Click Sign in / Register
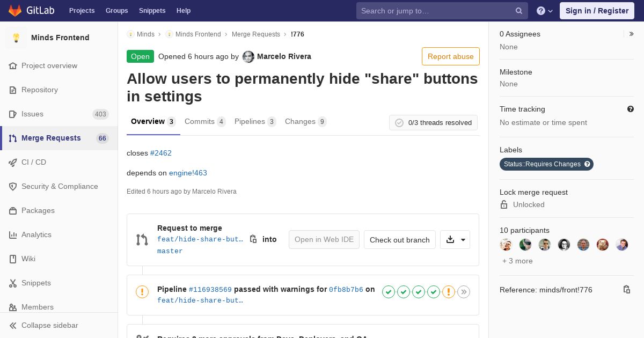644x338 pixels. tap(597, 11)
